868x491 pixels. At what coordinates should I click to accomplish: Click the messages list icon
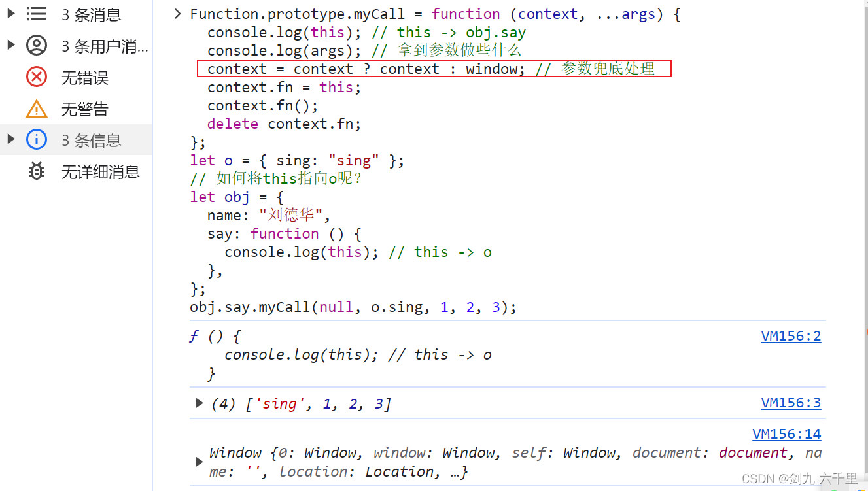pyautogui.click(x=37, y=14)
